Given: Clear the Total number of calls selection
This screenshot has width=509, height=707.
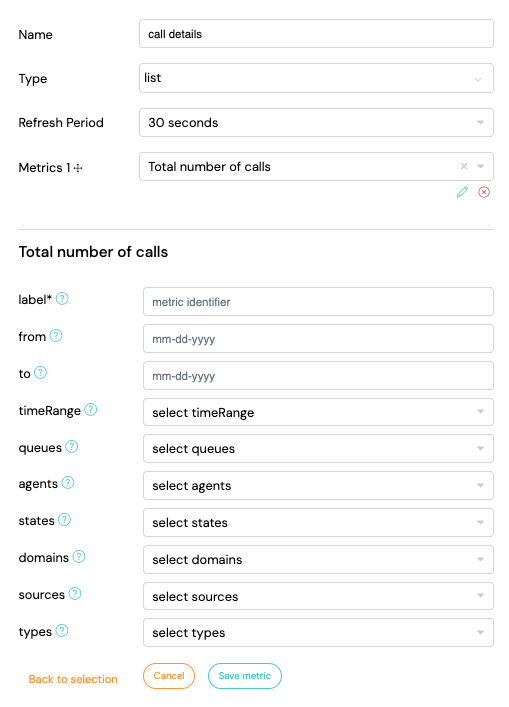Looking at the screenshot, I should (x=464, y=166).
